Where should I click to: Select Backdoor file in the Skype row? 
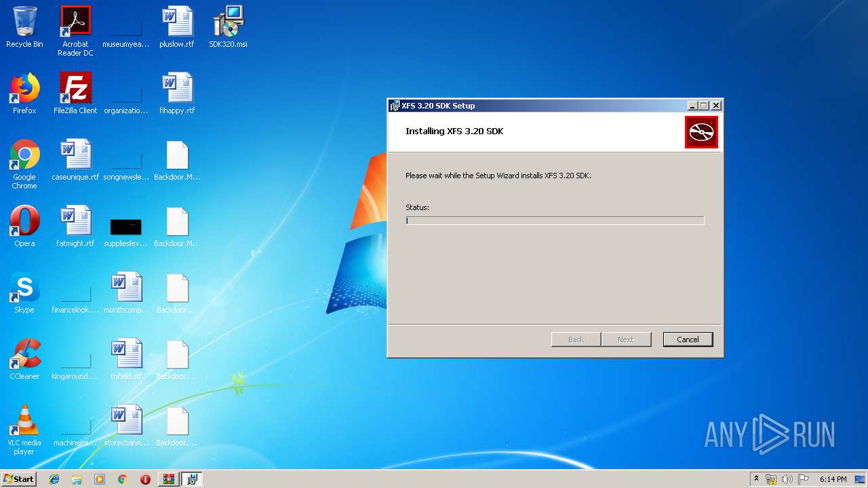click(177, 293)
